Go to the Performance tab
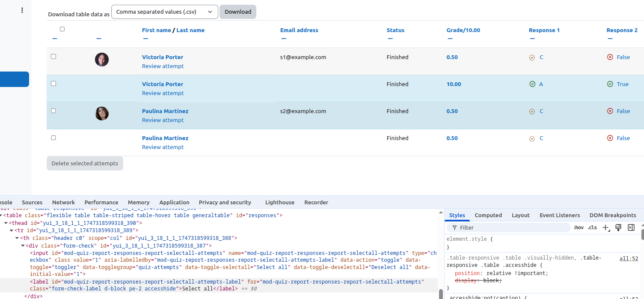This screenshot has width=644, height=299. click(x=101, y=203)
